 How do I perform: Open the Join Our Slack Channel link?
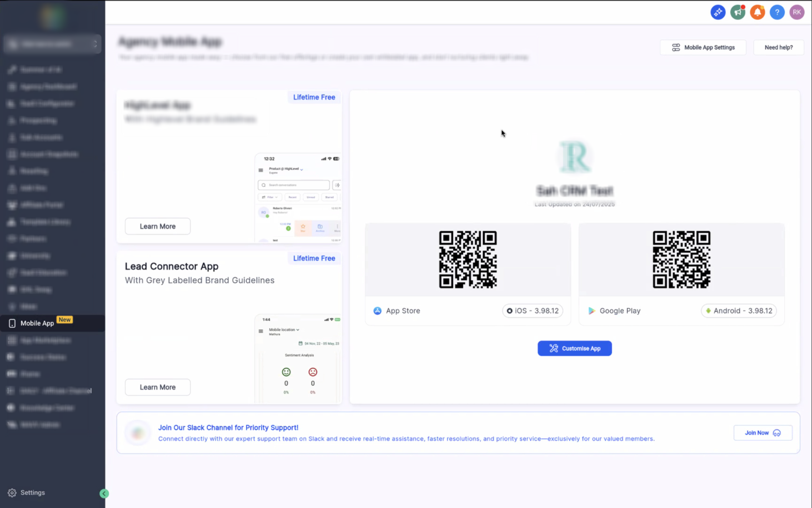(228, 427)
